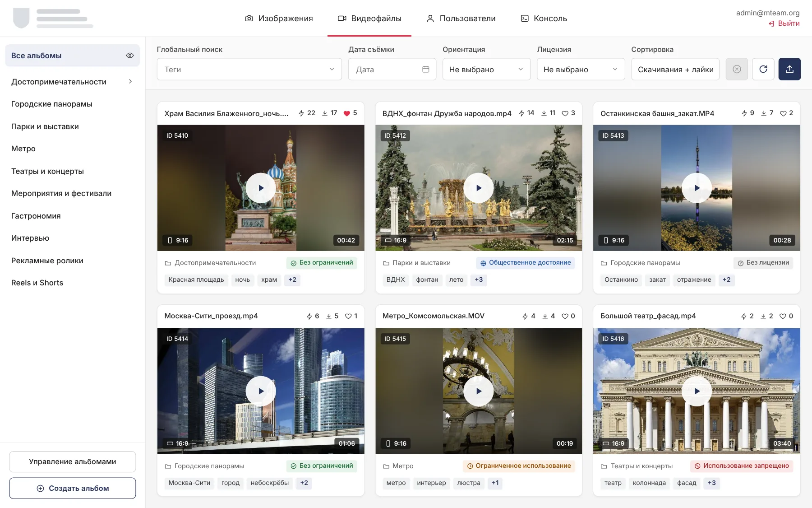Select the Reels и Shorts album
Viewport: 812px width, 508px height.
click(73, 283)
